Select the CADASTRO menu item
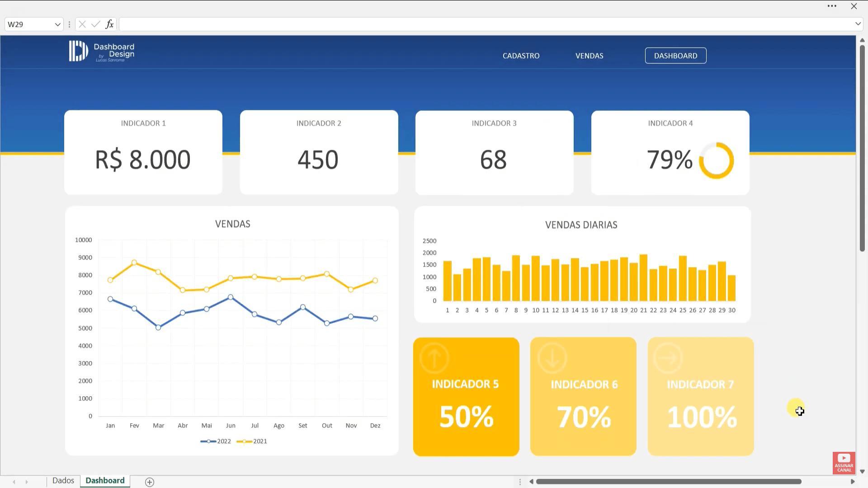868x488 pixels. [x=521, y=56]
